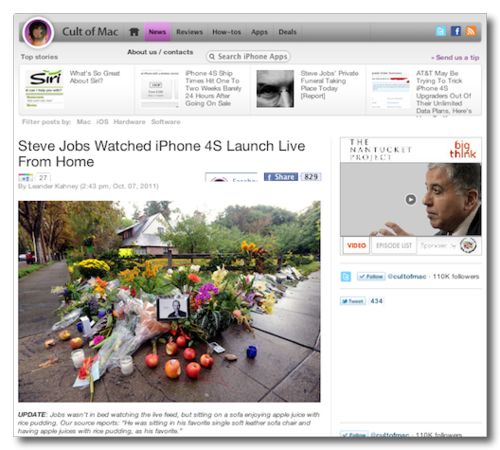Follow the Send us a tip link

[x=455, y=57]
